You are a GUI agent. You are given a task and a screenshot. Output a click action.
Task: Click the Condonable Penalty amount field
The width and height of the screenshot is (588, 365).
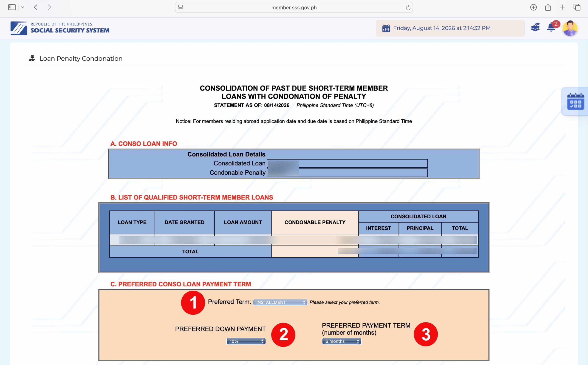pyautogui.click(x=347, y=173)
